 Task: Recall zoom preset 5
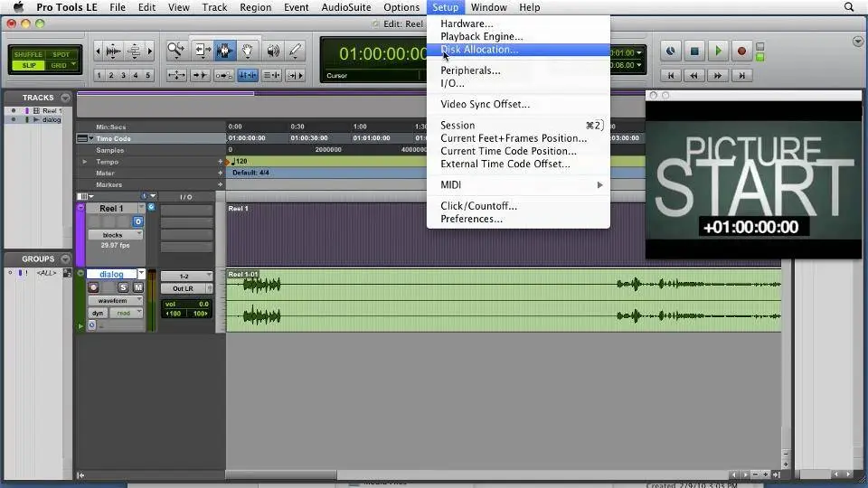pos(147,75)
